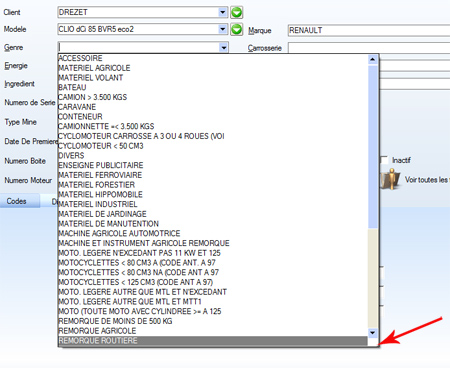Select MATERIEL FERROVIAIRE
The height and width of the screenshot is (368, 450).
213,175
